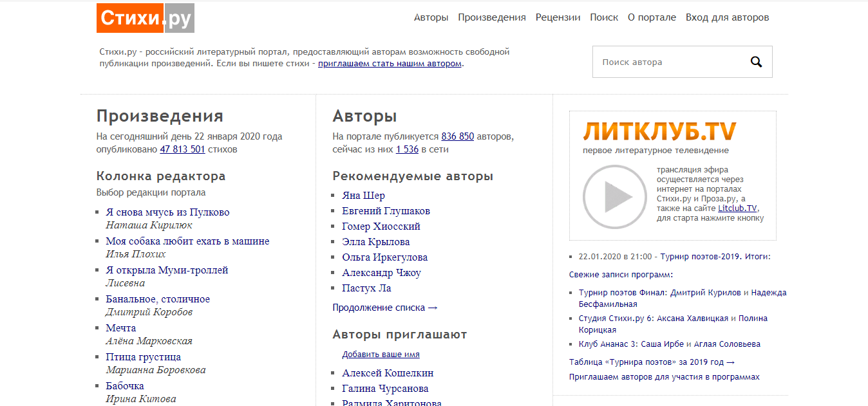Screen dimensions: 868x406
Task: Open recommended author Александр Чжоу
Action: coord(381,273)
